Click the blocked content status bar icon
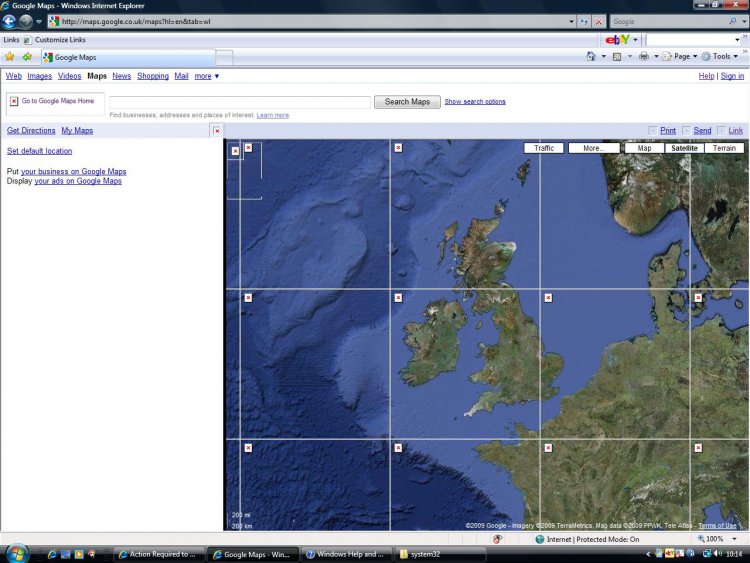 [x=497, y=539]
